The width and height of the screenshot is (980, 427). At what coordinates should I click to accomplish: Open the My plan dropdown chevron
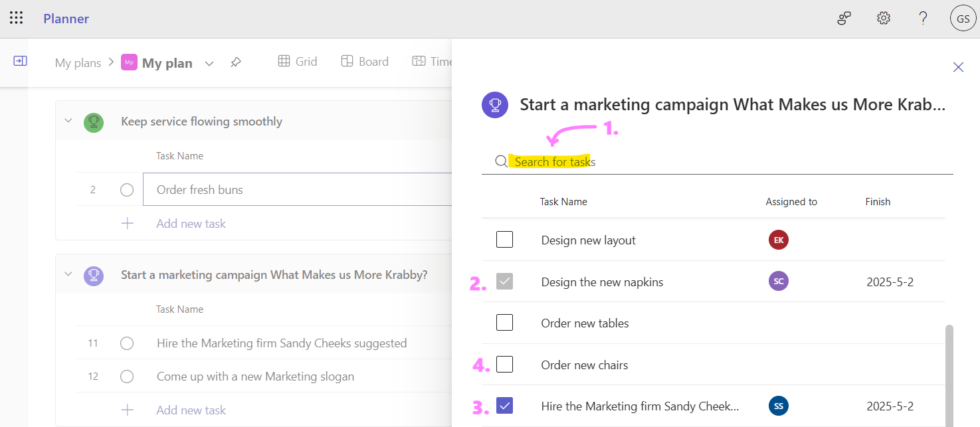pyautogui.click(x=209, y=63)
